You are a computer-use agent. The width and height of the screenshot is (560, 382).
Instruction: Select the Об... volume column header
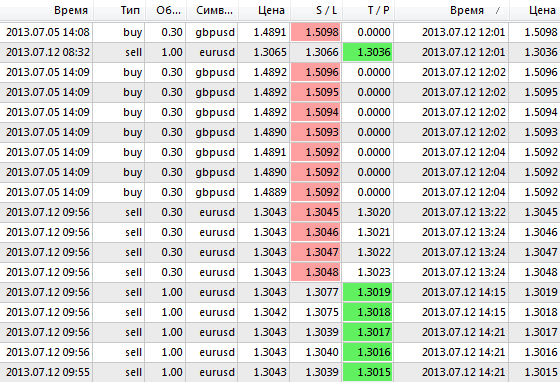(166, 10)
